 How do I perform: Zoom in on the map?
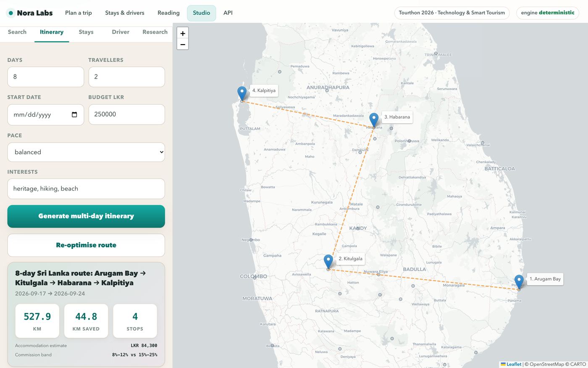(183, 33)
